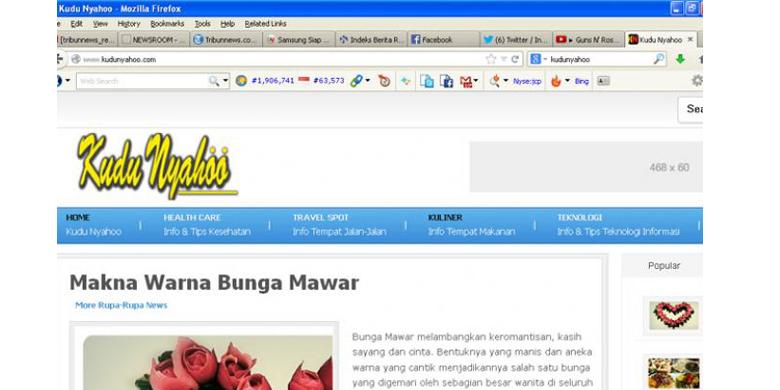Viewport: 780px width, 390px height.
Task: Open the heart-shaped flowers popular thumbnail
Action: coord(674,315)
